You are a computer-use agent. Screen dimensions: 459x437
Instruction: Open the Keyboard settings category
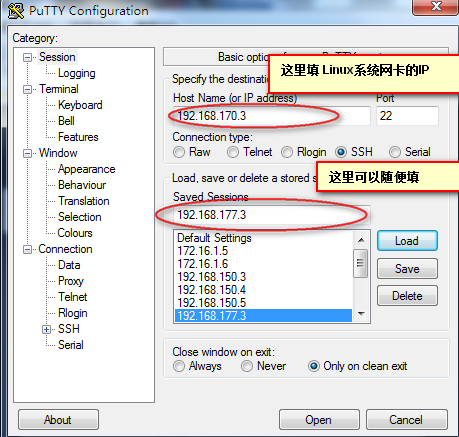[80, 105]
